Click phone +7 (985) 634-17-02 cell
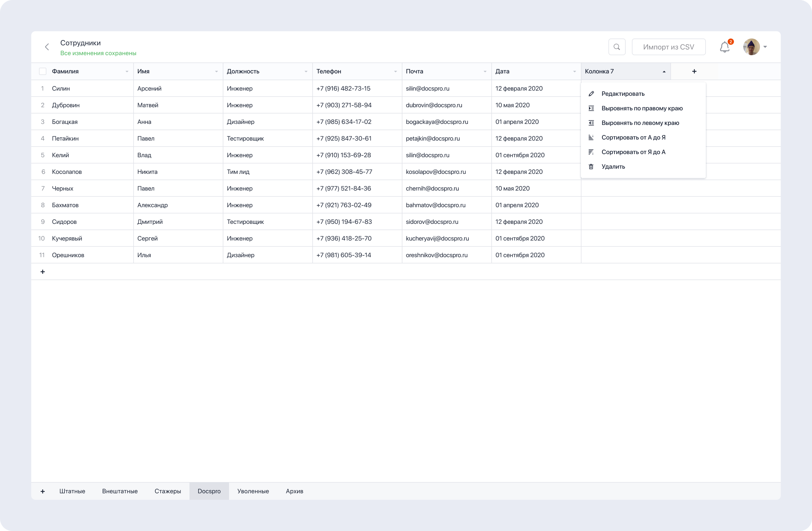The width and height of the screenshot is (812, 531). coord(357,122)
